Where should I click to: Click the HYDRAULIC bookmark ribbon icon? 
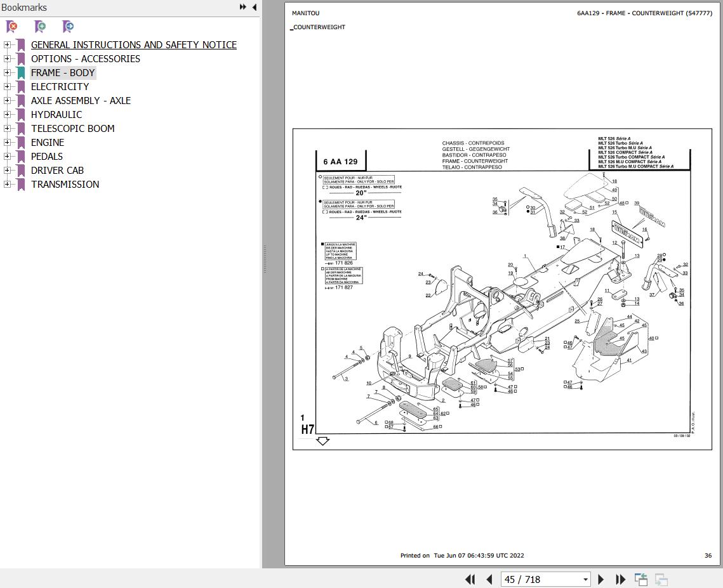(21, 114)
